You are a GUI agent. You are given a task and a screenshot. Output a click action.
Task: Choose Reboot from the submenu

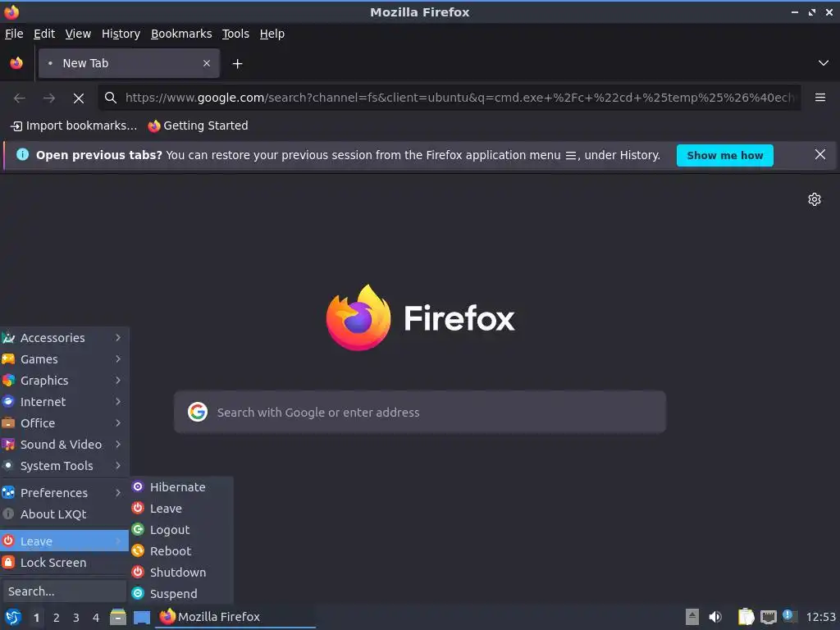181,551
